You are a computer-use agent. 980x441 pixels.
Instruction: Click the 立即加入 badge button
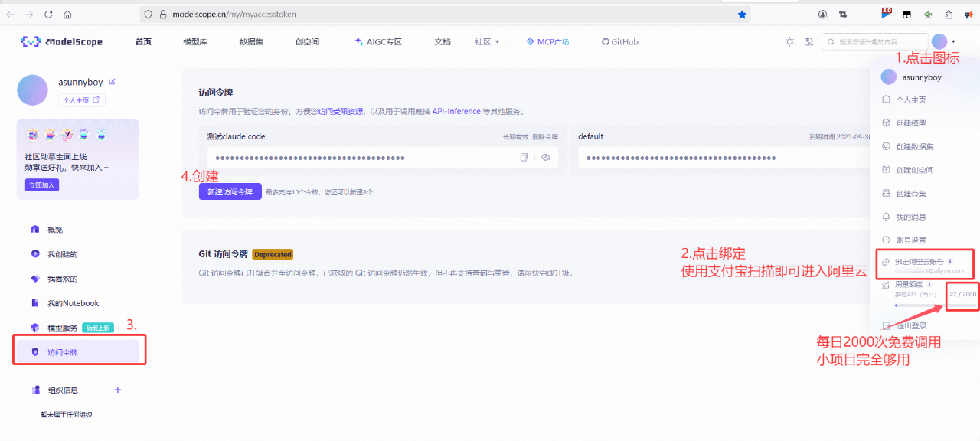tap(42, 185)
